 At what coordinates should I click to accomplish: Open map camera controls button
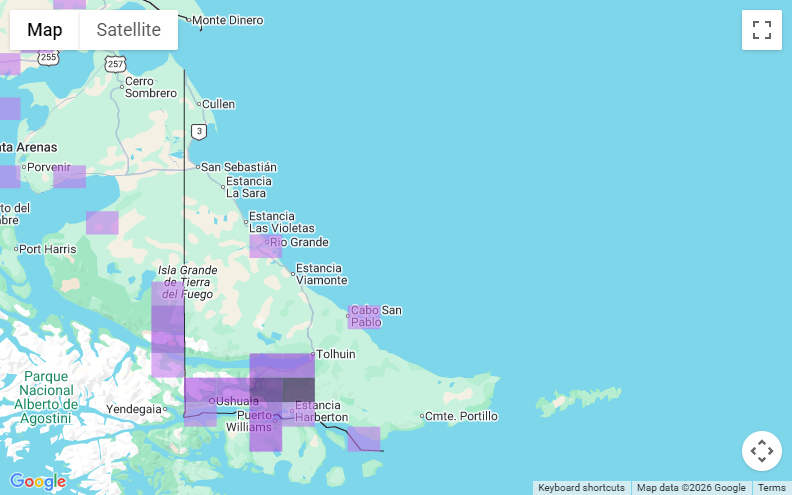point(761,451)
